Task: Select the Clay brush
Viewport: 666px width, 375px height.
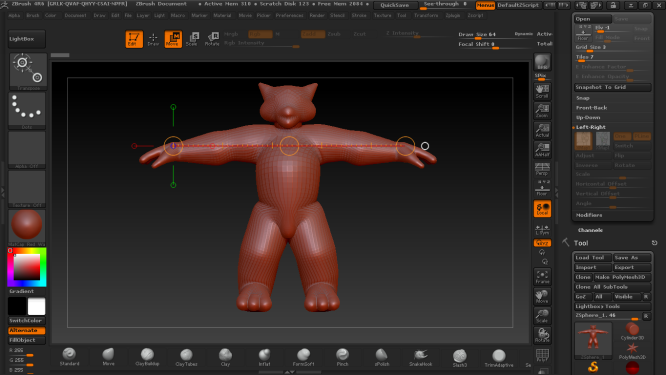Action: click(226, 357)
